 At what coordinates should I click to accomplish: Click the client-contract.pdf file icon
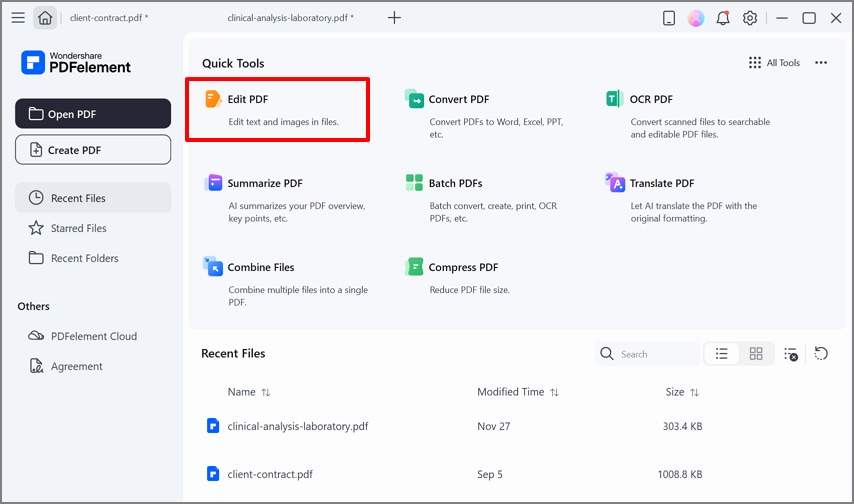pyautogui.click(x=213, y=473)
